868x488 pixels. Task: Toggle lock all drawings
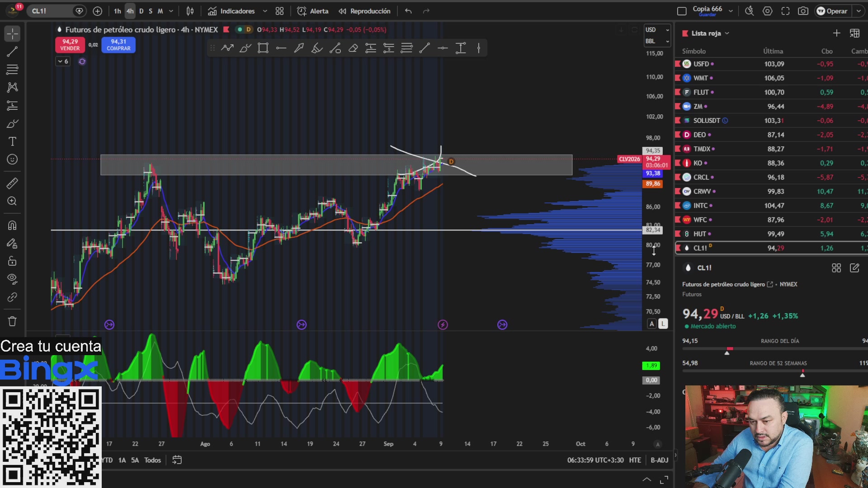coord(12,261)
